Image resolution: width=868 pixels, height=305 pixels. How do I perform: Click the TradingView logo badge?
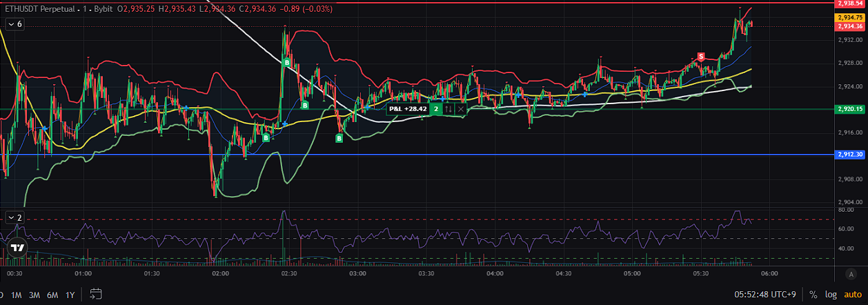18,248
